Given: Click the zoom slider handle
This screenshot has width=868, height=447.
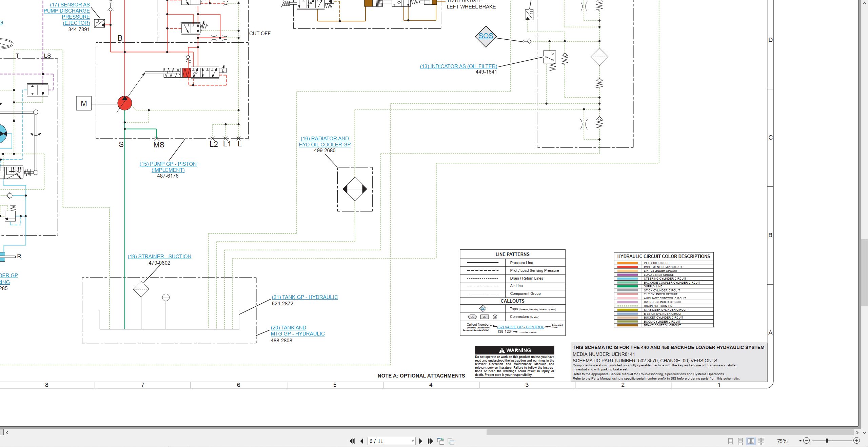Looking at the screenshot, I should 827,441.
